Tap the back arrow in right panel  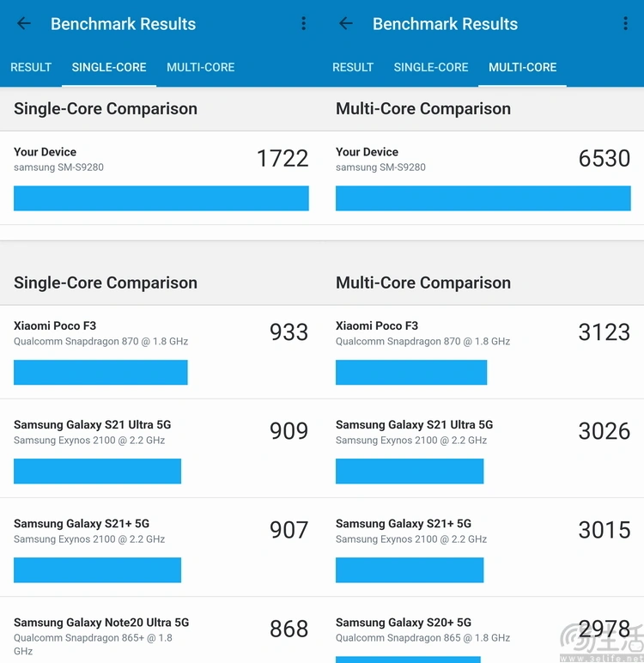tap(346, 24)
